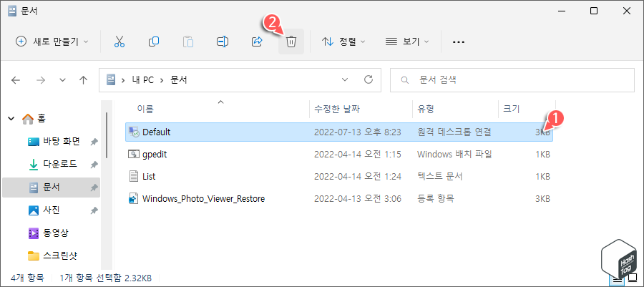Go forward with the right arrow
Screen dimensions: 644x287
(41, 80)
